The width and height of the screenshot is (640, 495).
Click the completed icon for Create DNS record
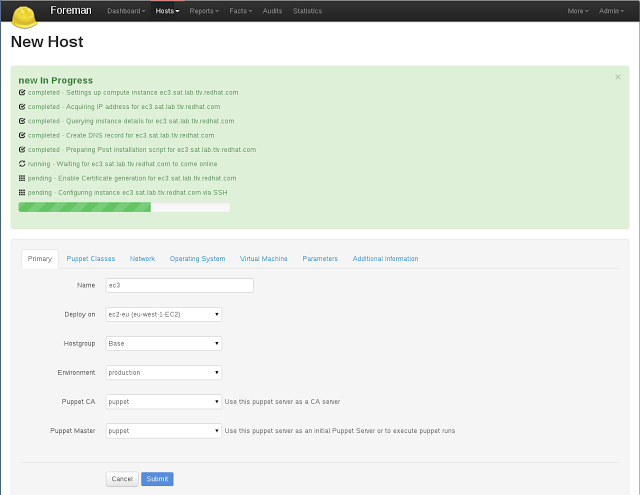coord(22,135)
